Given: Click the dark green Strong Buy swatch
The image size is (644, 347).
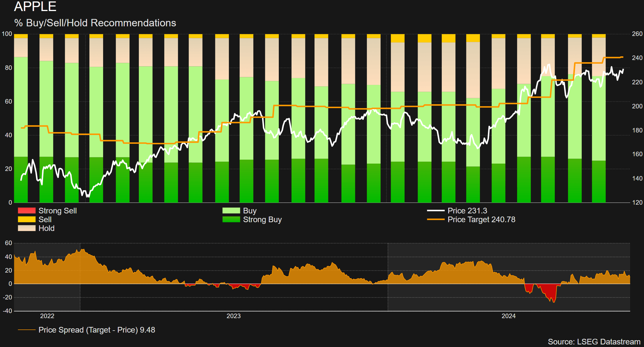Looking at the screenshot, I should [x=231, y=219].
